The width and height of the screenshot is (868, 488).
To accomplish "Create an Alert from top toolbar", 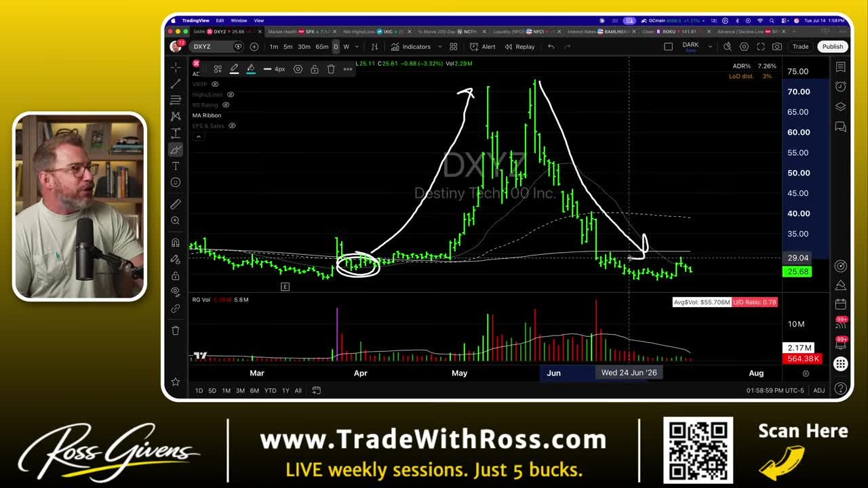I will pos(481,47).
